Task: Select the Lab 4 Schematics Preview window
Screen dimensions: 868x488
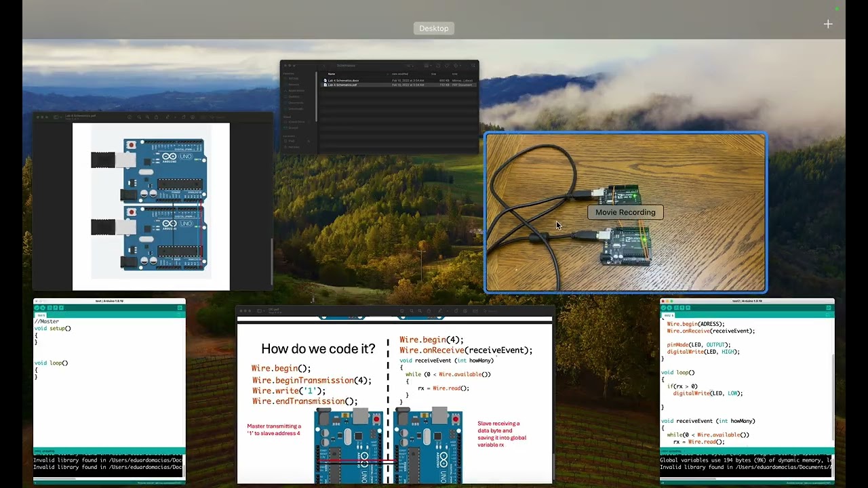Action: pos(152,202)
